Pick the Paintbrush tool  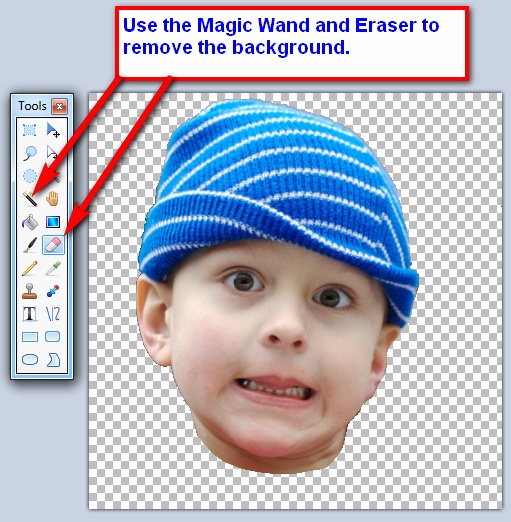30,245
